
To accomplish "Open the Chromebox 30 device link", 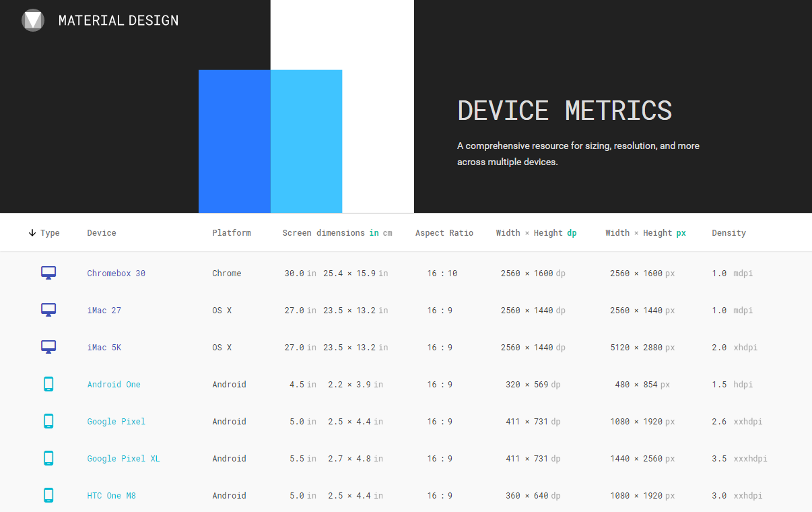I will coord(116,274).
